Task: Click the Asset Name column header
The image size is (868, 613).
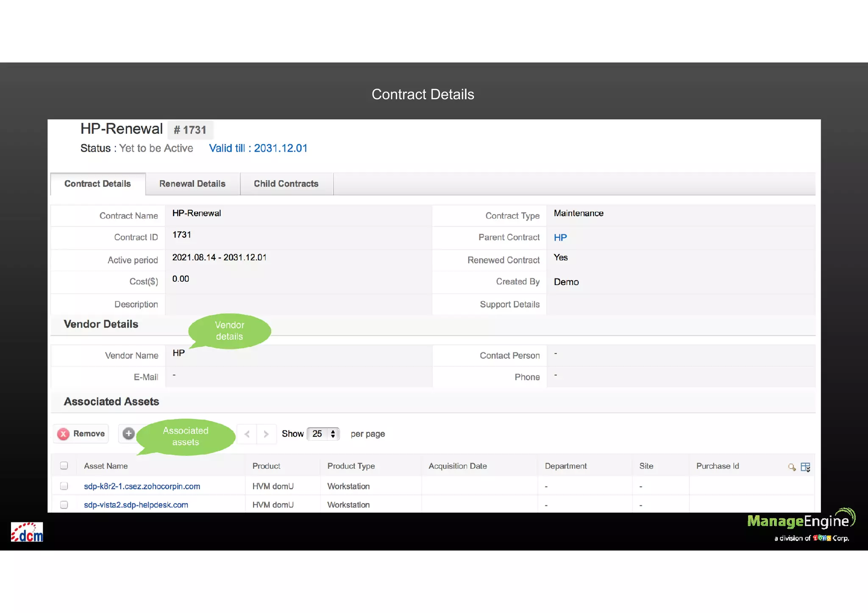Action: 106,466
